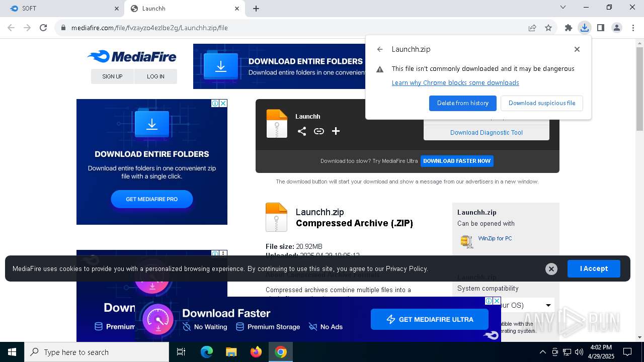The image size is (644, 362).
Task: Open a new Chrome tab
Action: pyautogui.click(x=256, y=9)
